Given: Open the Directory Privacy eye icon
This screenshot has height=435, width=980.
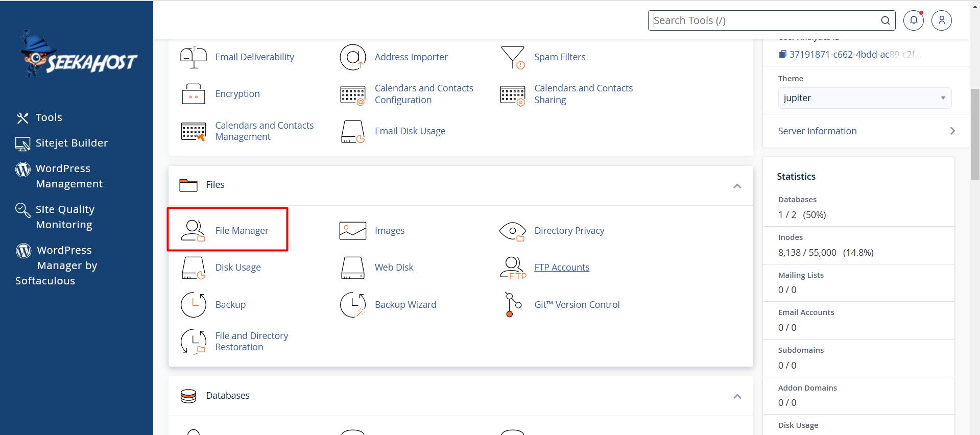Looking at the screenshot, I should tap(513, 231).
